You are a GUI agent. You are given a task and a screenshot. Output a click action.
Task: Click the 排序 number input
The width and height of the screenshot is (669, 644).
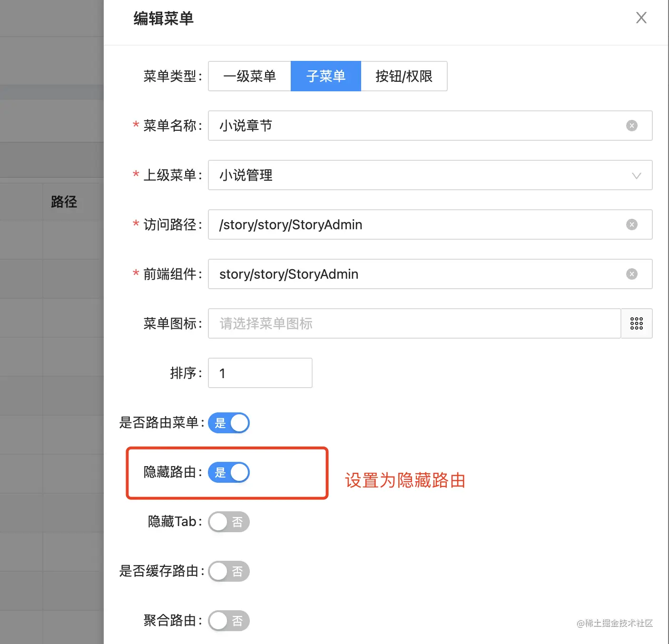[x=260, y=373]
